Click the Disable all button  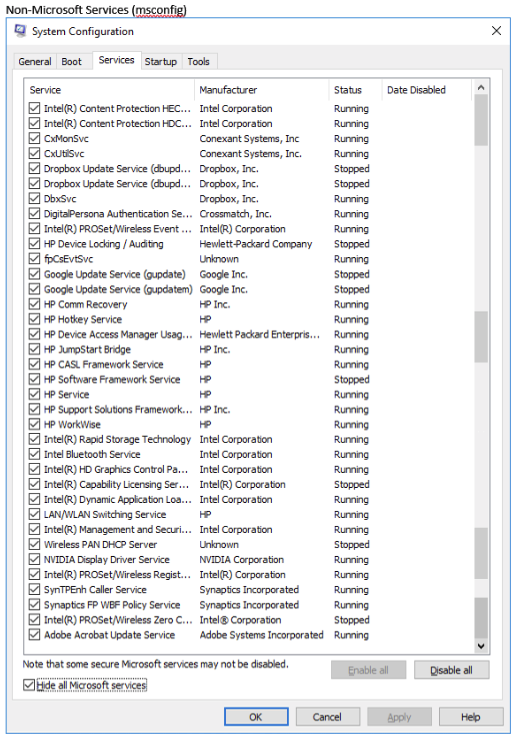coord(452,670)
